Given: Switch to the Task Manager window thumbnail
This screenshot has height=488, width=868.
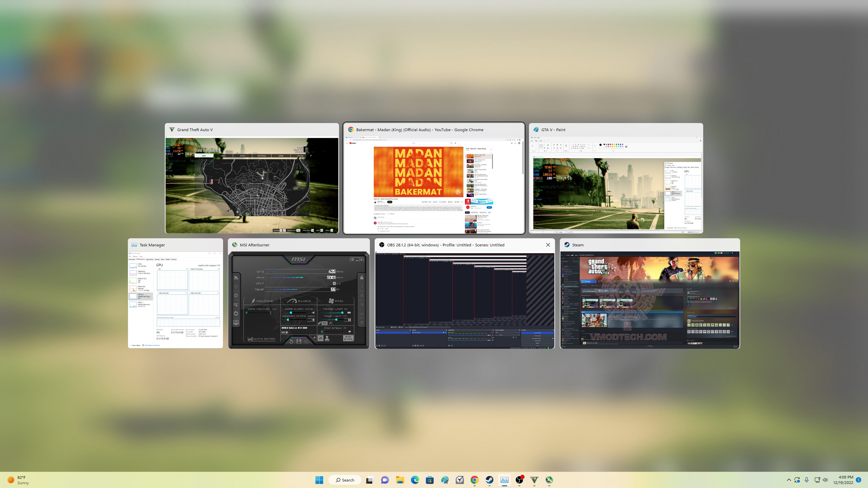Looking at the screenshot, I should click(x=175, y=299).
